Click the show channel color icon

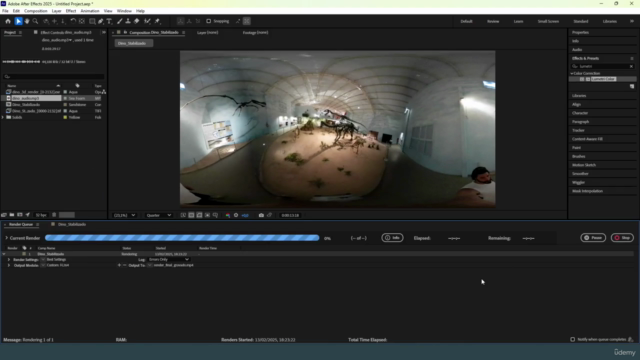click(228, 215)
